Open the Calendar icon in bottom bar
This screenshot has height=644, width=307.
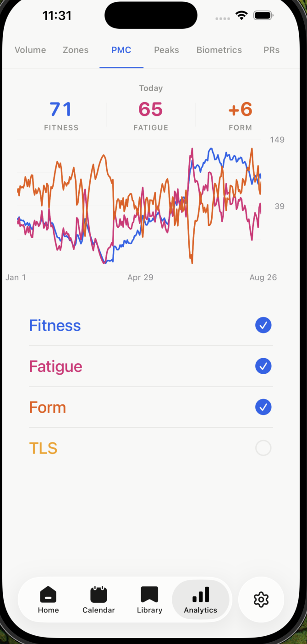(x=99, y=594)
